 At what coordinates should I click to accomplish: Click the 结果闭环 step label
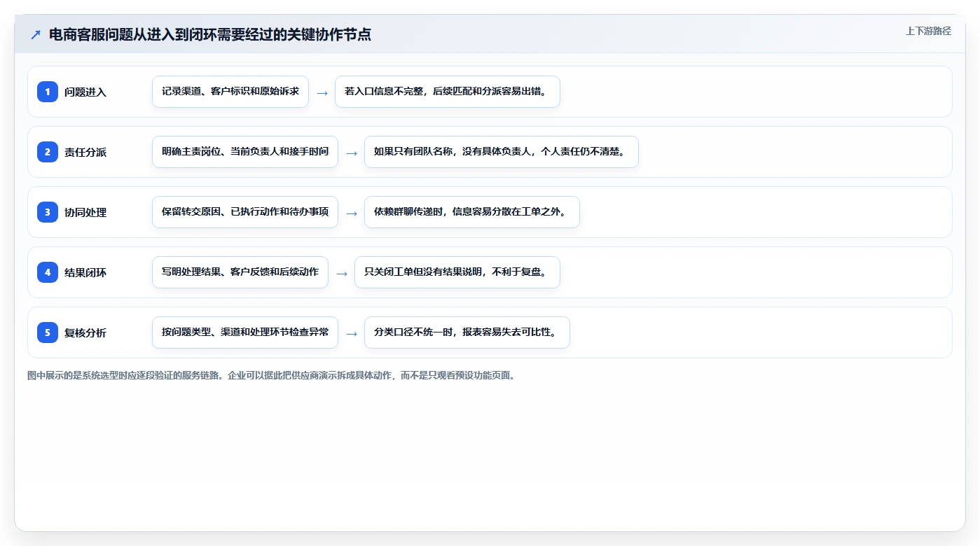pos(85,272)
